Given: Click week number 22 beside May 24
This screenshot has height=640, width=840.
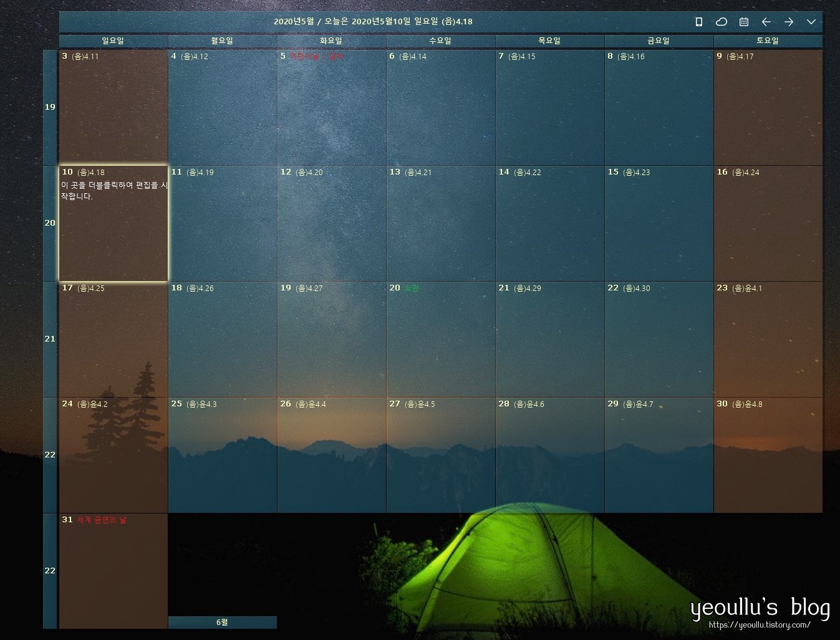Looking at the screenshot, I should click(50, 455).
